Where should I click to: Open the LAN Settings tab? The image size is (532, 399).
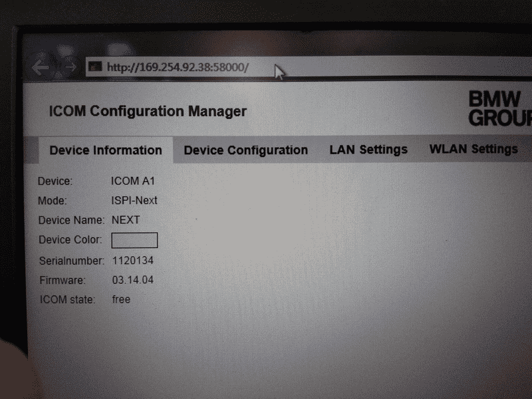tap(368, 150)
